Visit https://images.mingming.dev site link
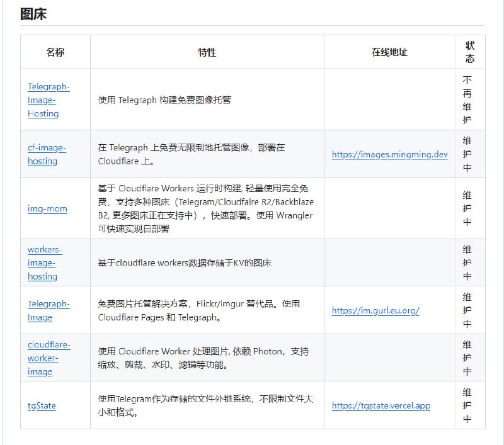Image resolution: width=504 pixels, height=445 pixels. (389, 154)
